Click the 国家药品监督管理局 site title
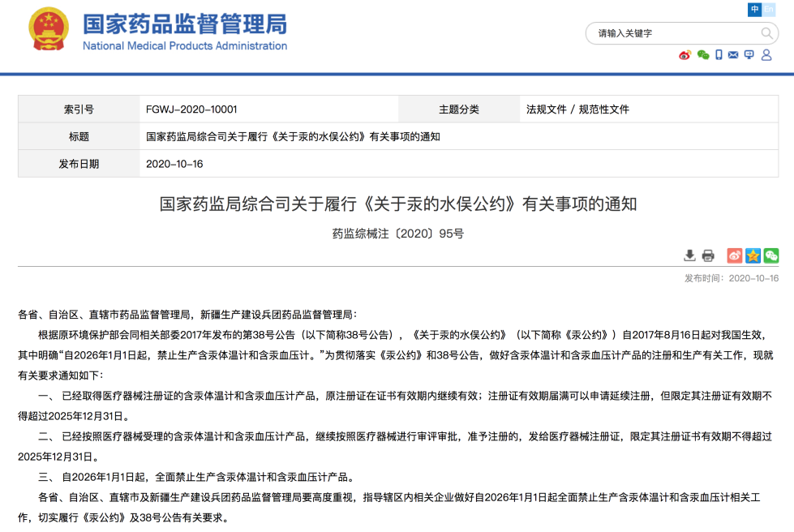 (184, 24)
